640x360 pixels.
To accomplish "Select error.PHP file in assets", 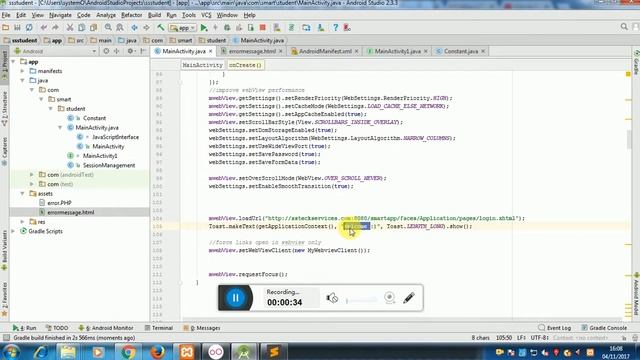I will (x=59, y=203).
